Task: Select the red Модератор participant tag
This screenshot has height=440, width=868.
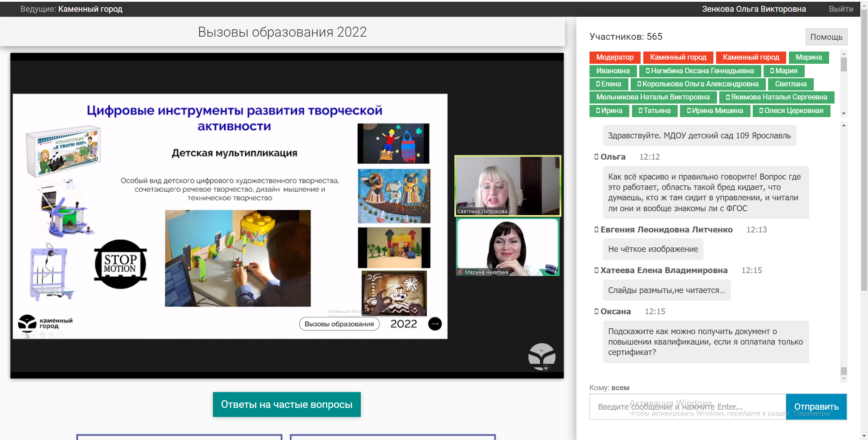Action: (x=614, y=57)
